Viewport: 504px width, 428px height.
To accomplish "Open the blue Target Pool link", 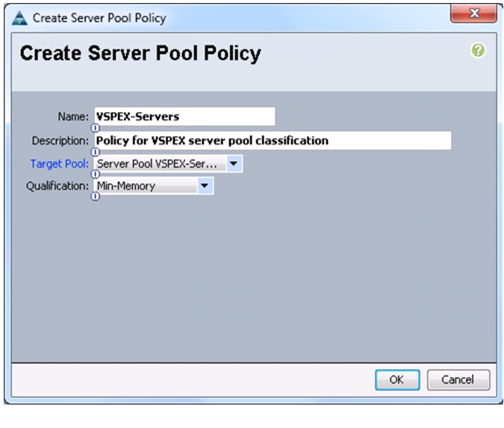I will (60, 164).
